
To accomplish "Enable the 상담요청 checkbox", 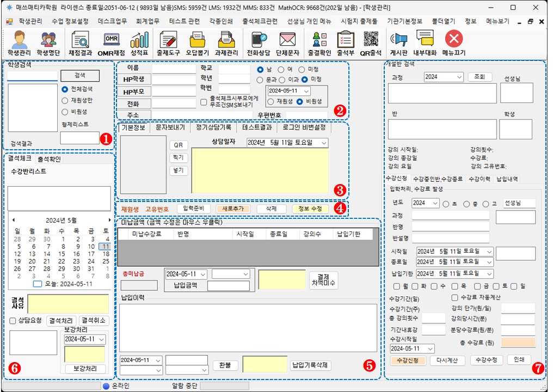I will (13, 321).
